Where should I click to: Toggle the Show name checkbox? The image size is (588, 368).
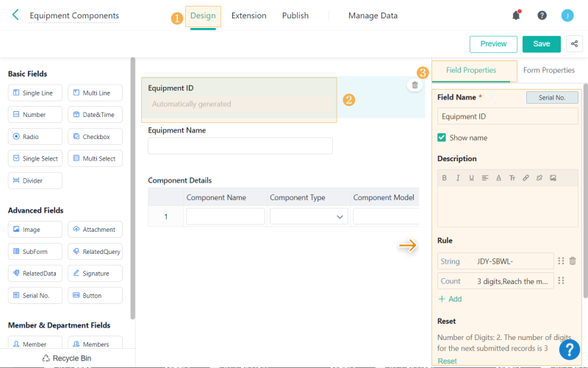442,138
